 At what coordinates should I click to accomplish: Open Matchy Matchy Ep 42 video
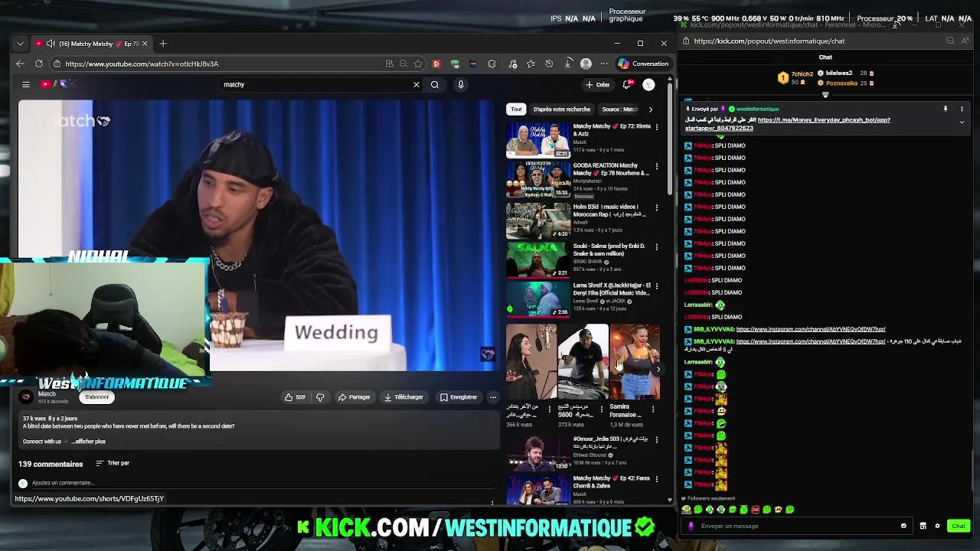click(538, 490)
